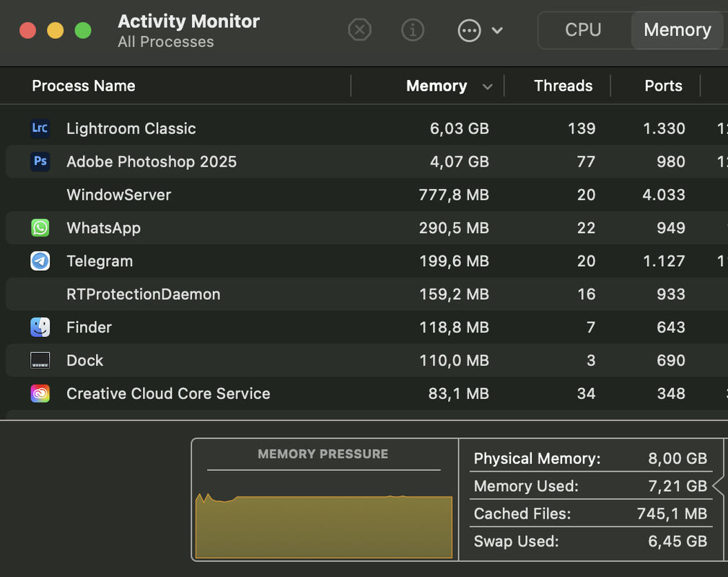Click the Swap Used 6,45 GB value
The width and height of the screenshot is (728, 577).
click(677, 541)
